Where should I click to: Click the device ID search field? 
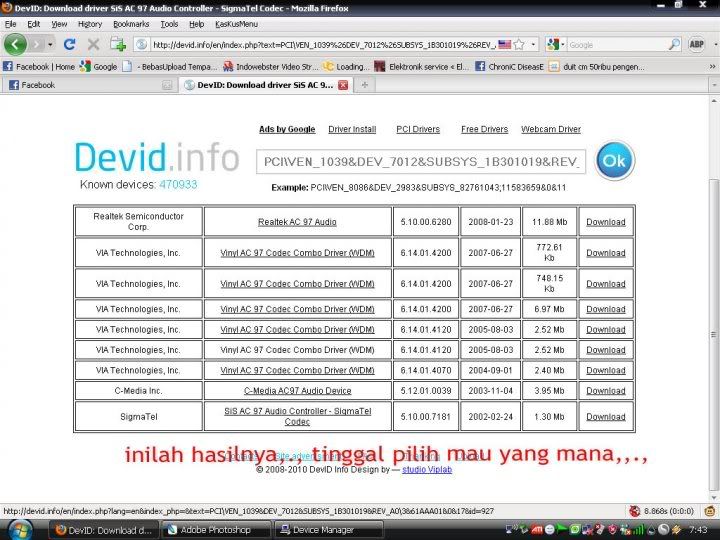pyautogui.click(x=421, y=162)
